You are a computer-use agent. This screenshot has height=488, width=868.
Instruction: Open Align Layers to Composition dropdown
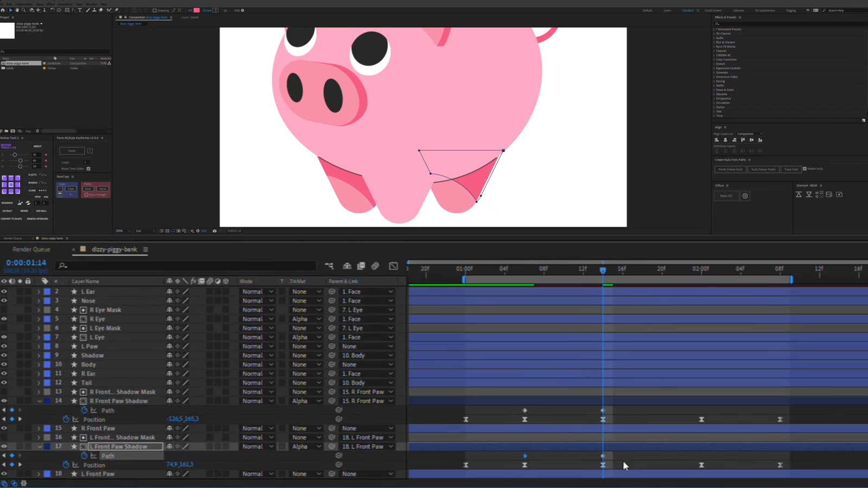point(749,134)
